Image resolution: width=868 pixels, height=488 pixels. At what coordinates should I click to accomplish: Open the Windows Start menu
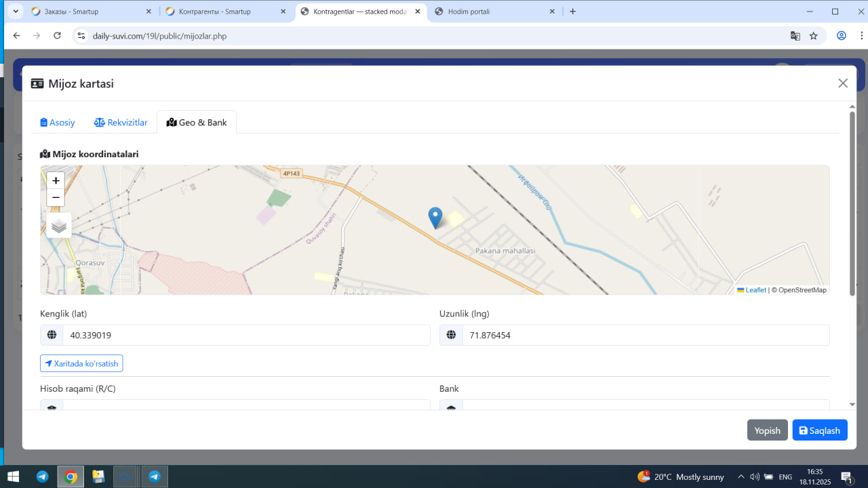13,476
